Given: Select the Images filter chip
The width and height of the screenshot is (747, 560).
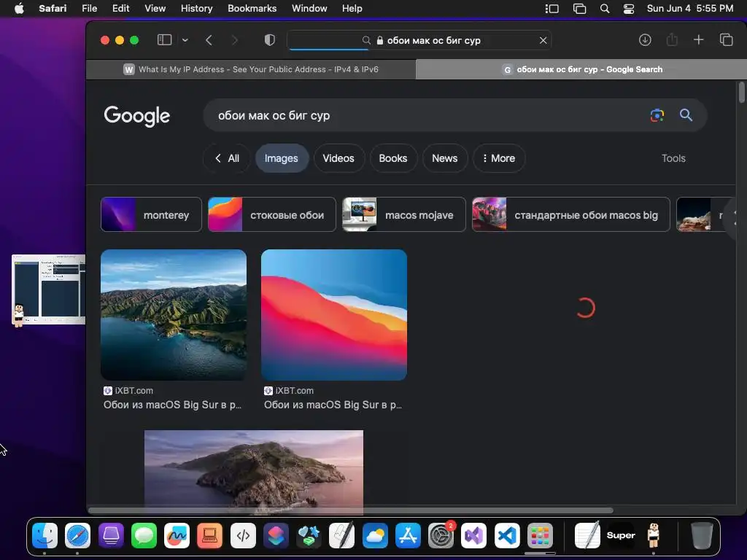Looking at the screenshot, I should coord(282,158).
